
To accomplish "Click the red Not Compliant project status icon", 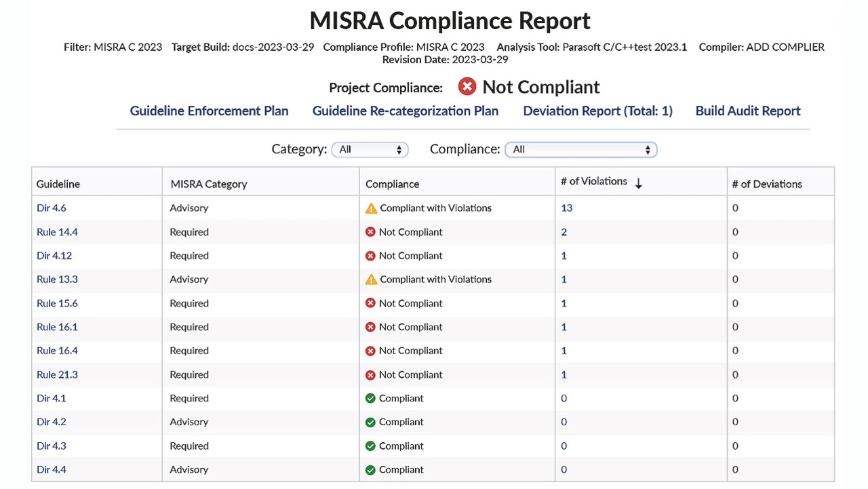I will (x=467, y=87).
